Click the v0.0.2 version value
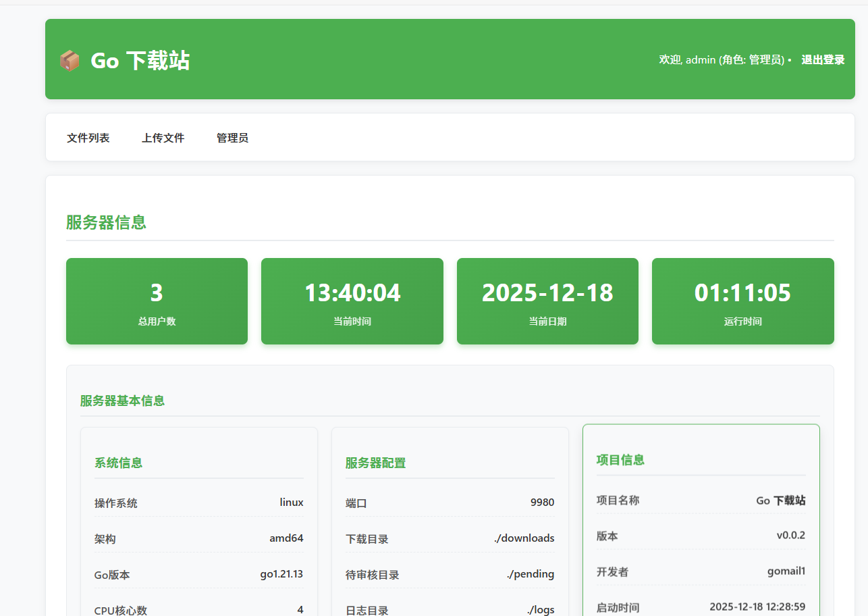Viewport: 868px width, 616px height. pos(790,536)
